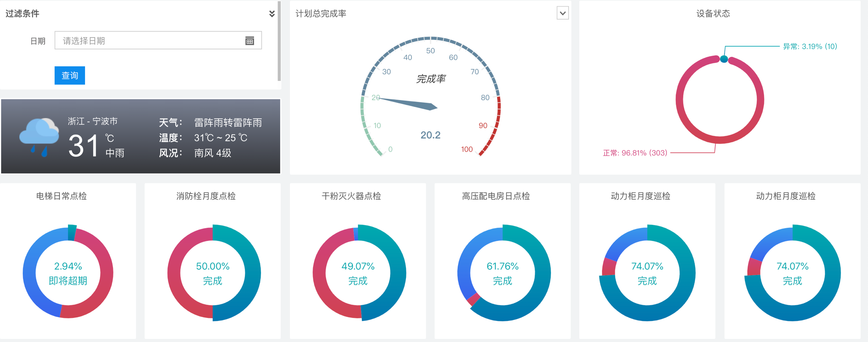Click the gauge value 20.2
868x342 pixels.
(x=430, y=135)
